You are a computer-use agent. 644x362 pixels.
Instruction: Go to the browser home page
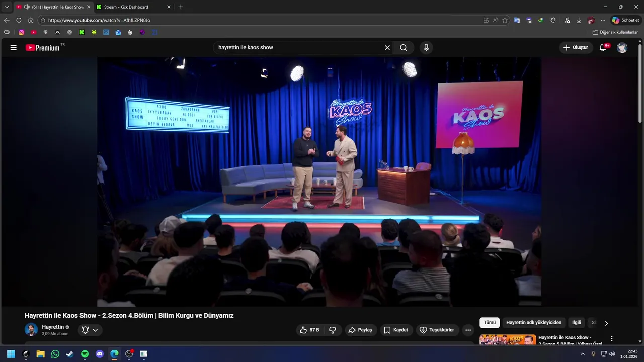pos(31,20)
